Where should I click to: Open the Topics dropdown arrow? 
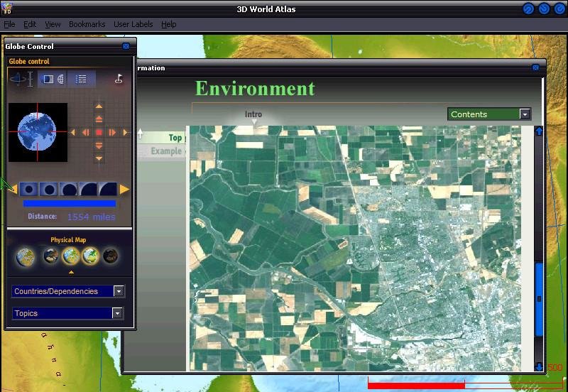pos(117,313)
